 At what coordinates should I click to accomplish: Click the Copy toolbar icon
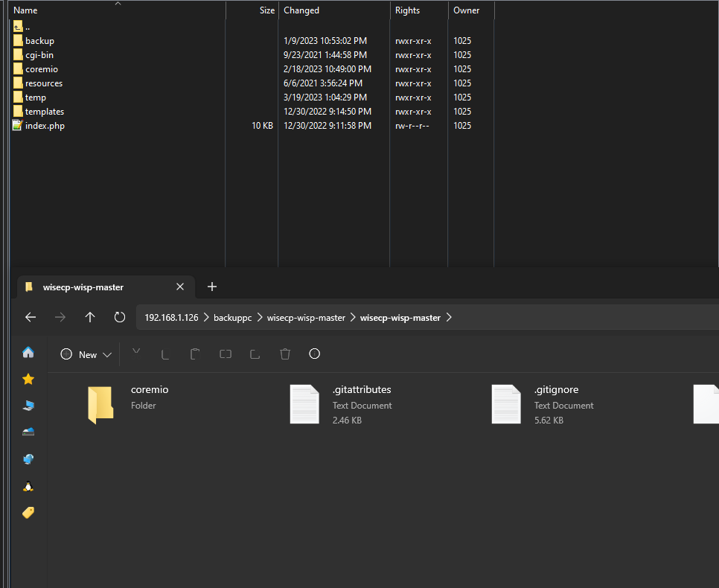(x=165, y=354)
